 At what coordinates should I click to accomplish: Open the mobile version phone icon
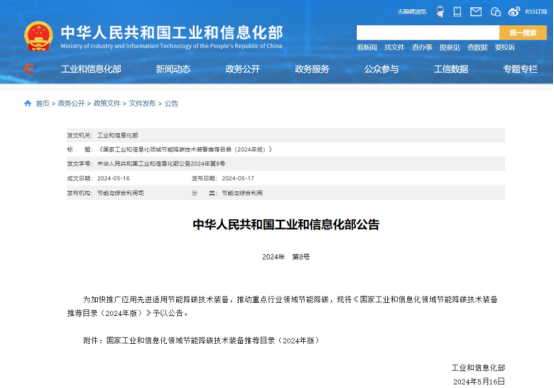pyautogui.click(x=457, y=12)
